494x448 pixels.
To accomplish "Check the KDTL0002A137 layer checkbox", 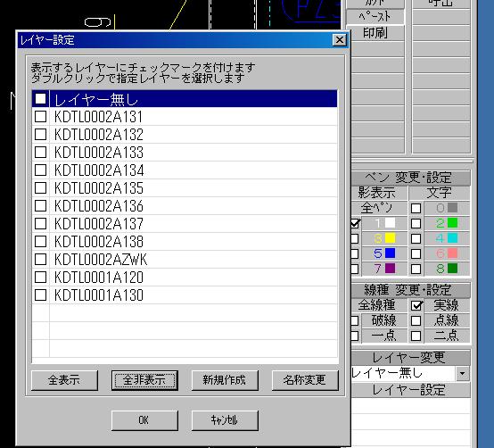I will tap(40, 224).
